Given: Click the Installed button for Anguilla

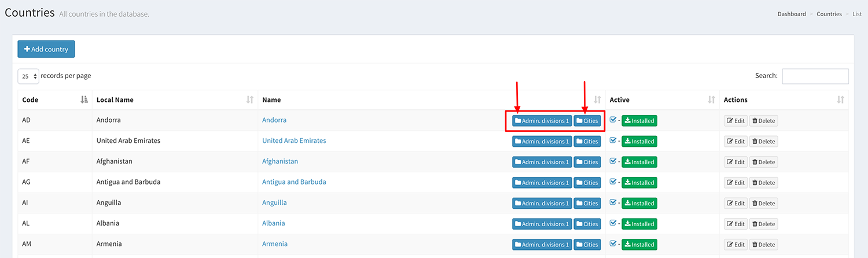Looking at the screenshot, I should [x=639, y=203].
